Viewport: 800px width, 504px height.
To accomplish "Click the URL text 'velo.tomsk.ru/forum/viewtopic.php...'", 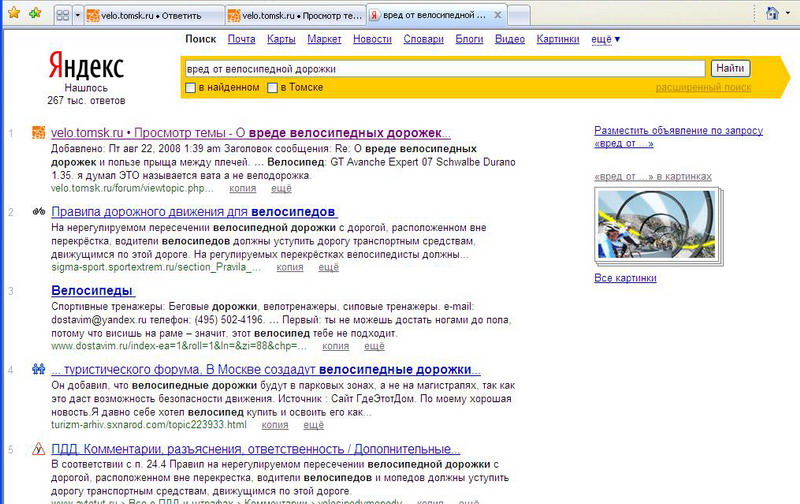I will click(132, 188).
